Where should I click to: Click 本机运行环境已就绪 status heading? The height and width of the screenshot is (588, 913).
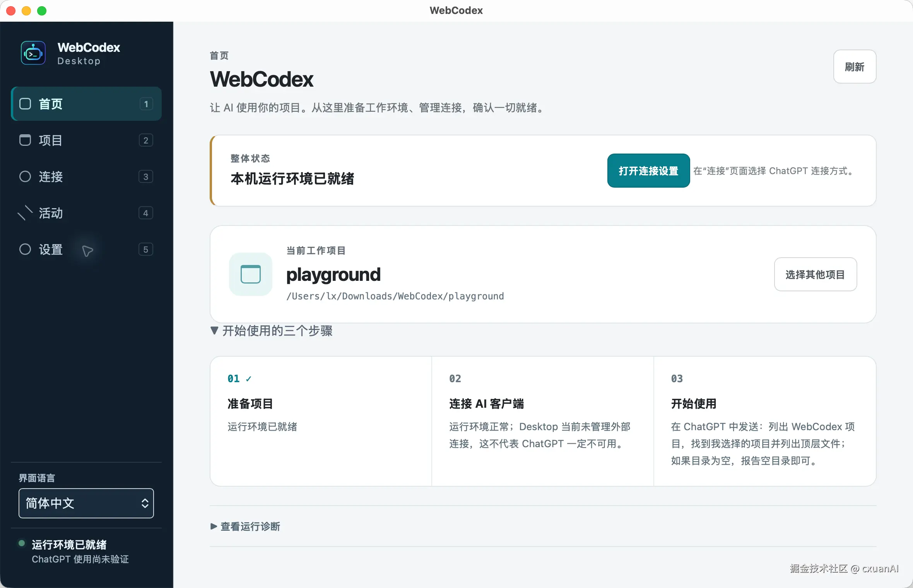292,179
